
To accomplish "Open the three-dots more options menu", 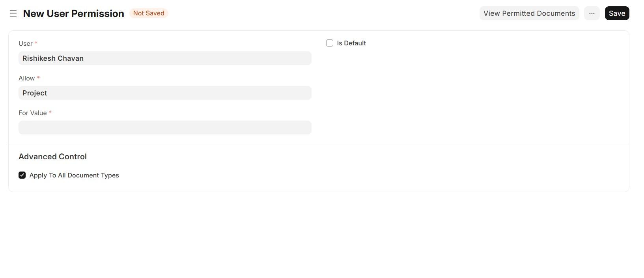I will pos(592,13).
